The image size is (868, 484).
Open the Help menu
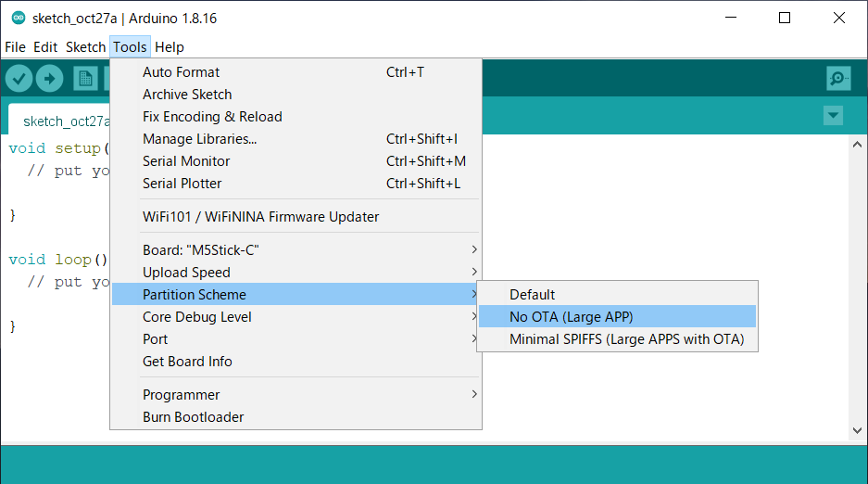pos(169,47)
